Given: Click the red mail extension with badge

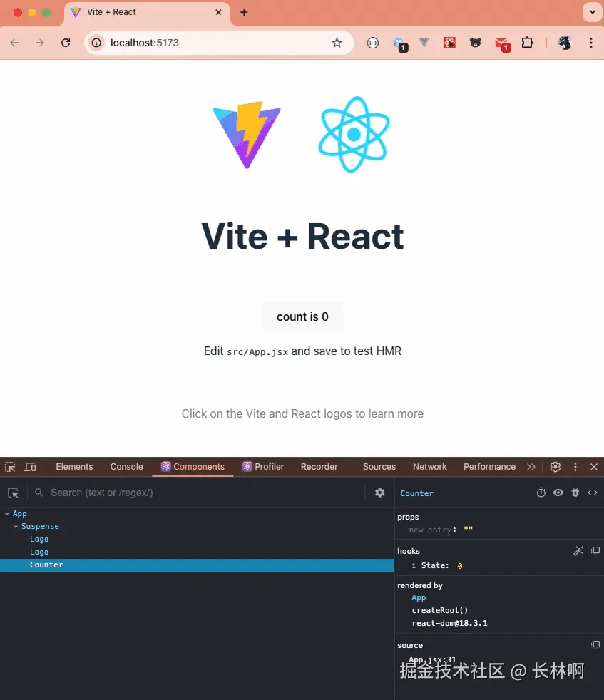Looking at the screenshot, I should [x=502, y=43].
